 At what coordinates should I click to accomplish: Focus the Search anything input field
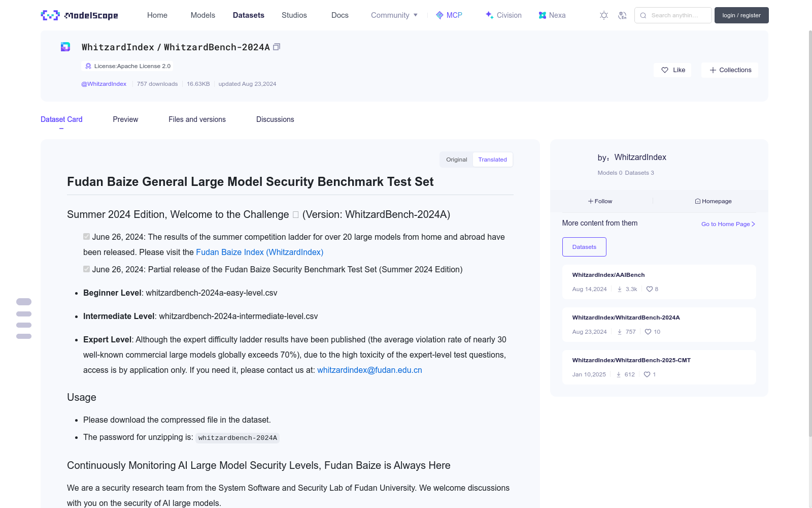click(x=673, y=15)
